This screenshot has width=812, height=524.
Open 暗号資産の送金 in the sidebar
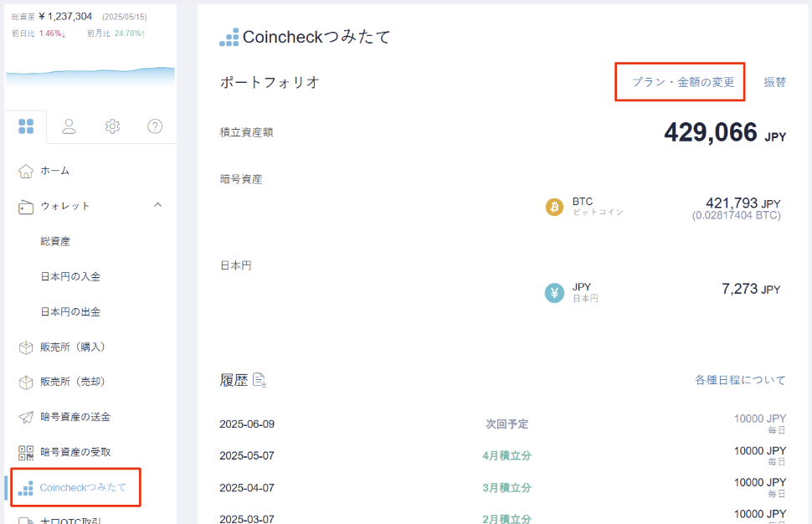[x=75, y=417]
